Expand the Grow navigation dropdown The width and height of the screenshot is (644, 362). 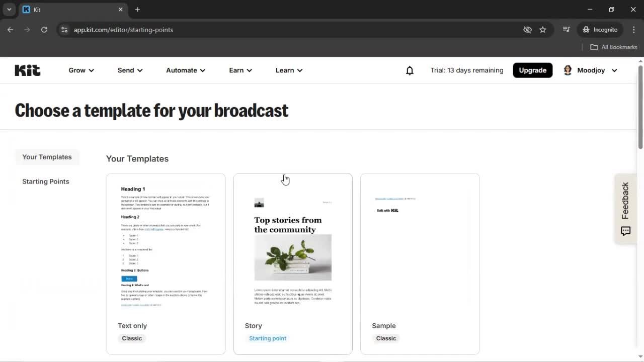[80, 70]
